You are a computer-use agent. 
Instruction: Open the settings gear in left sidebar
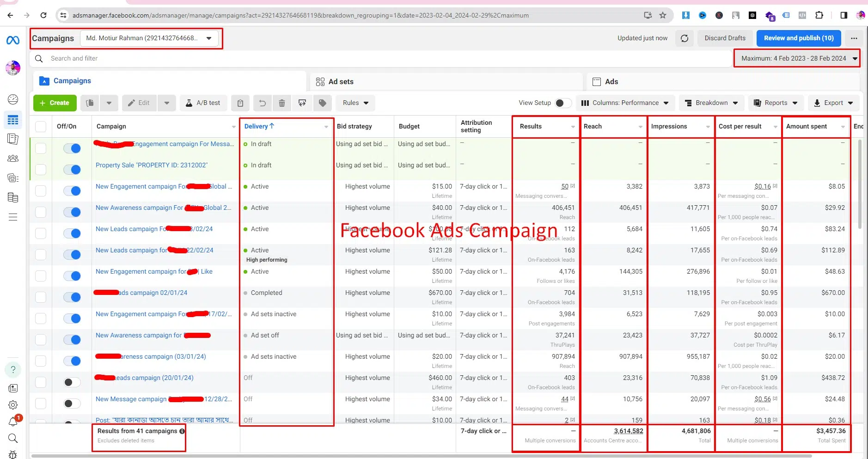tap(13, 405)
